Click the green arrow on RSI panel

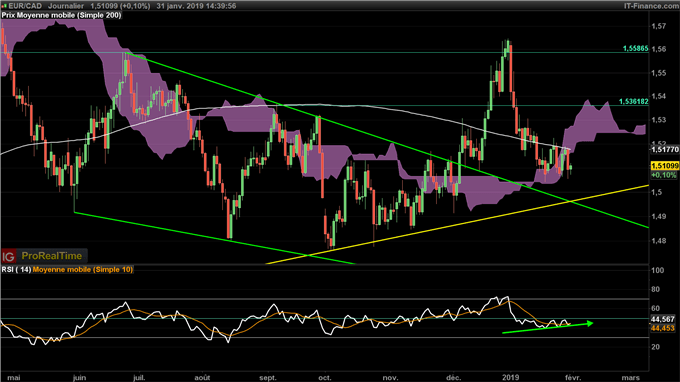coord(548,328)
